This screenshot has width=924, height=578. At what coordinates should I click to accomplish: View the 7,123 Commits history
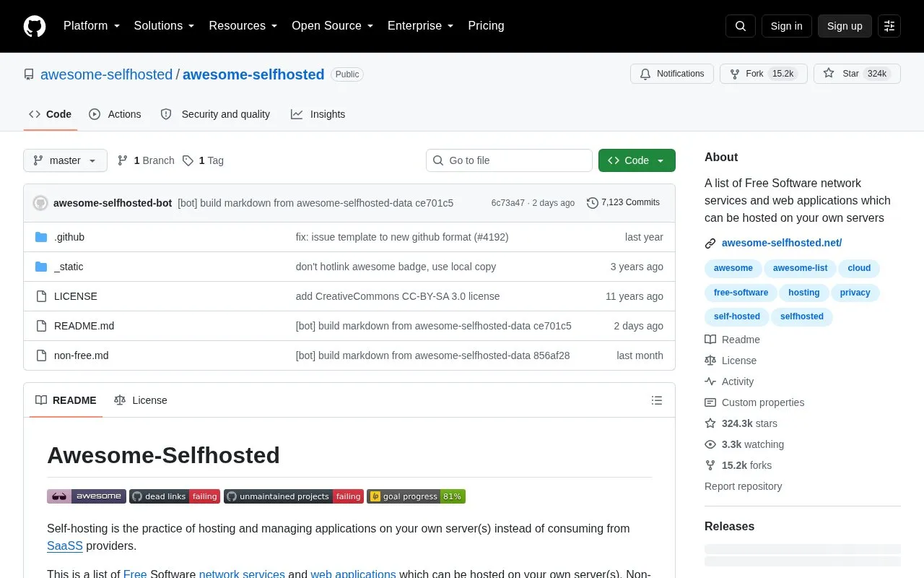tap(623, 202)
